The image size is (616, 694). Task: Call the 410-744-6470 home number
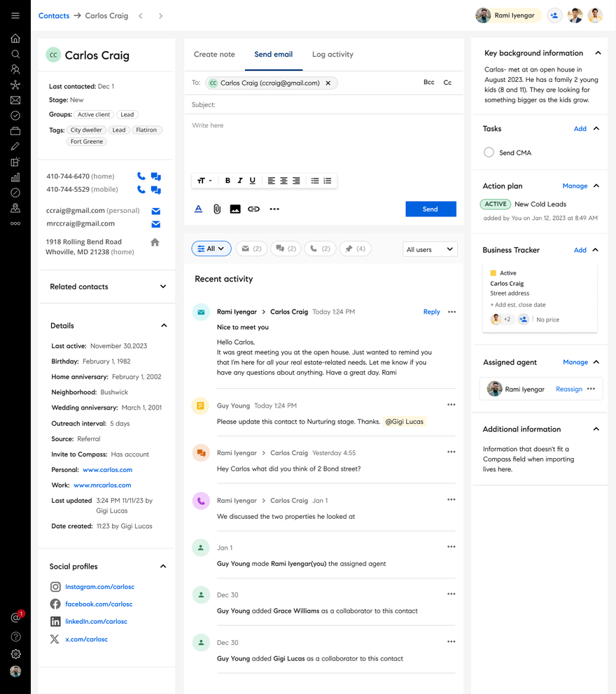pyautogui.click(x=141, y=176)
